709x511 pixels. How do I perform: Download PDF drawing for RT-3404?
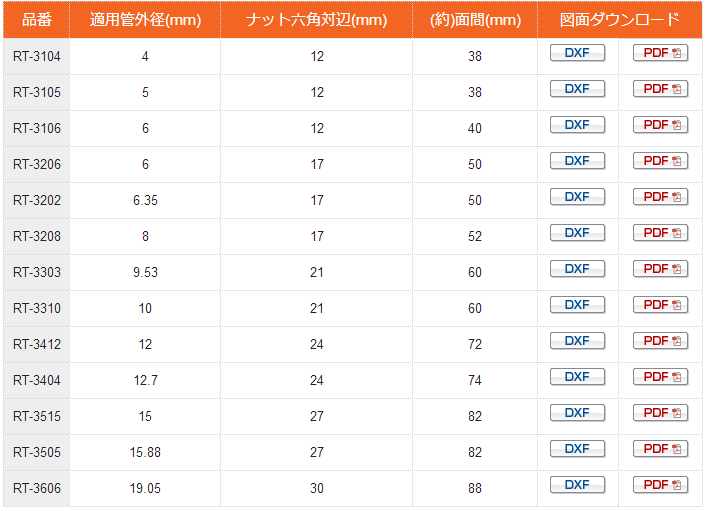point(661,377)
